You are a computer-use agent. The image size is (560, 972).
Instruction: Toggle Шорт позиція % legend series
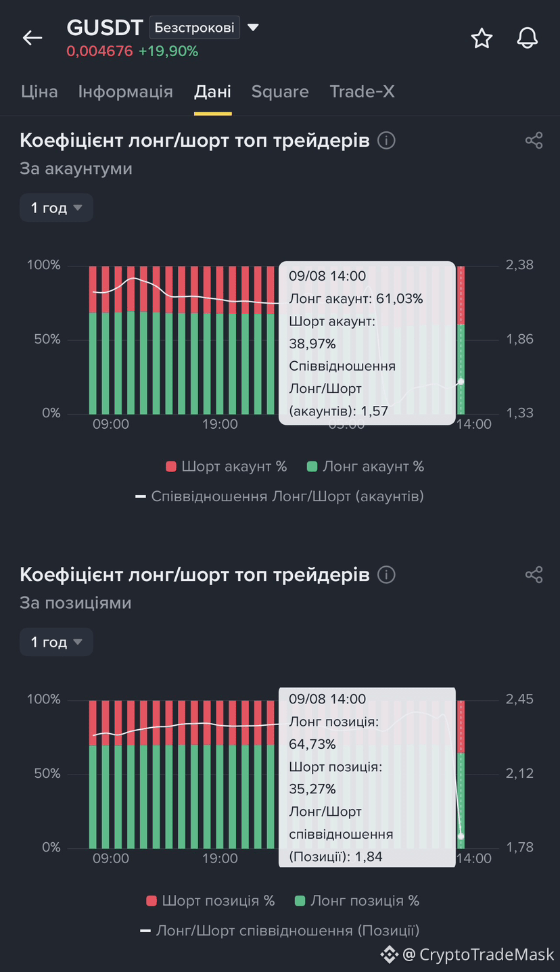tap(211, 900)
